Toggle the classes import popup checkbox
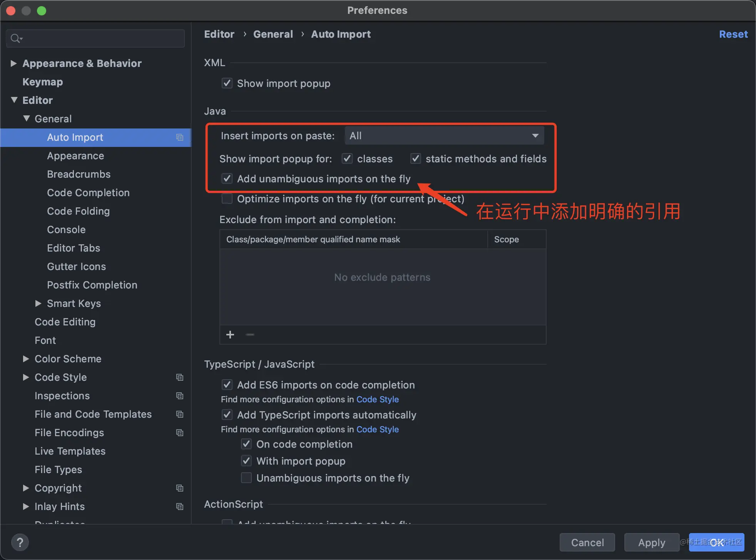 point(347,158)
